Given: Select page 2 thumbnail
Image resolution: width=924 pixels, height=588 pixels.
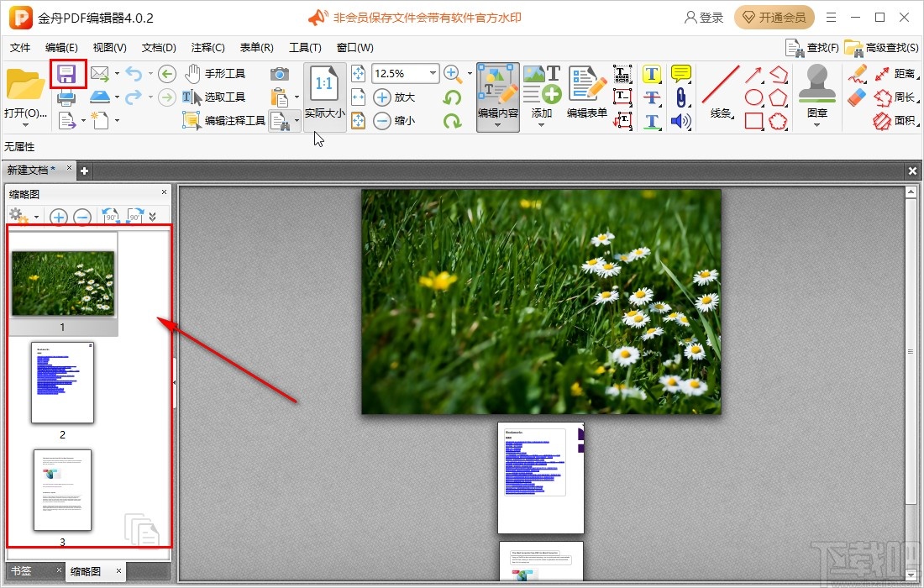Looking at the screenshot, I should (62, 383).
